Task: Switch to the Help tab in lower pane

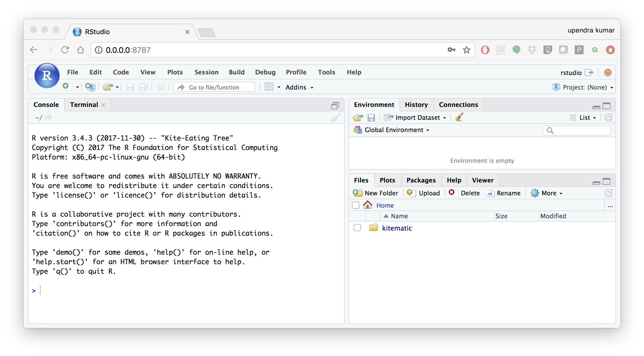Action: click(454, 180)
